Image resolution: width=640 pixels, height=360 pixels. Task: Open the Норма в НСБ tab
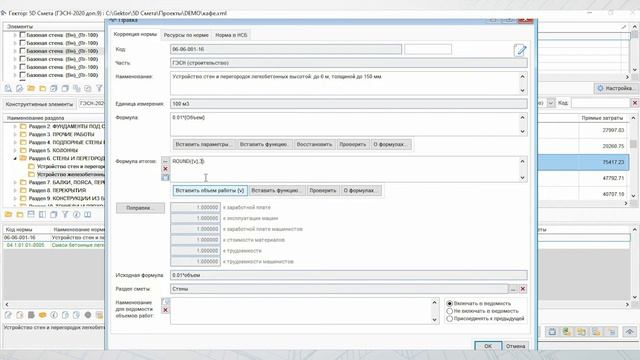[231, 35]
